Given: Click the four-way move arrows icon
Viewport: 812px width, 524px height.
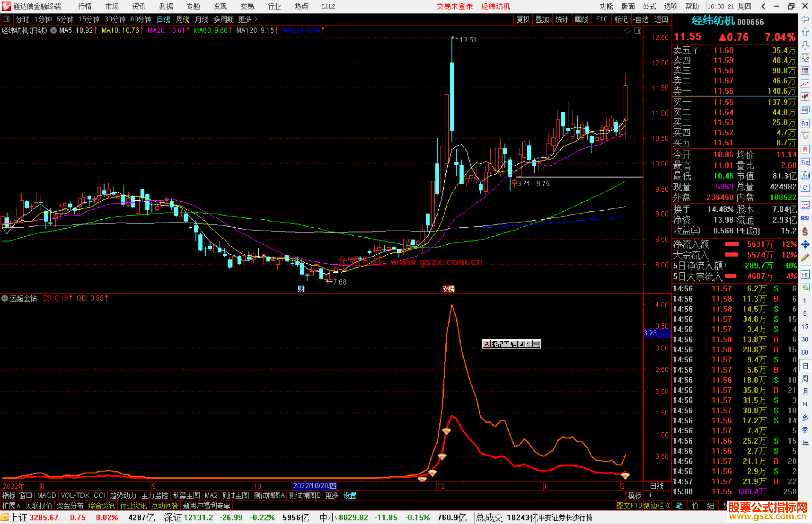Looking at the screenshot, I should tap(805, 245).
